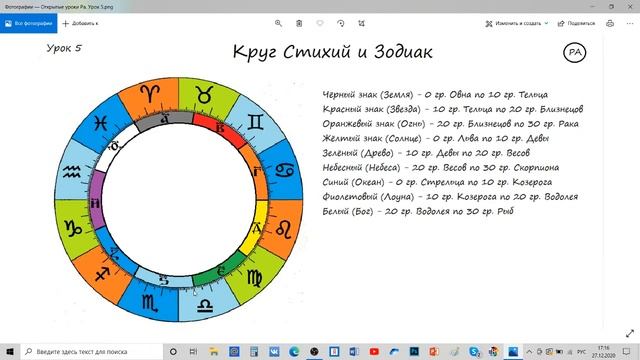Click the dark green inner ring segment
Viewport: 640px width, 360px height.
tap(220, 270)
